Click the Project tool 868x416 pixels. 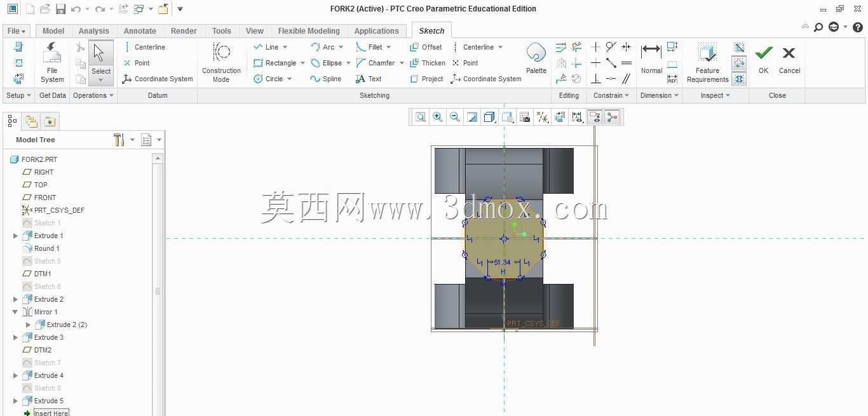click(426, 79)
